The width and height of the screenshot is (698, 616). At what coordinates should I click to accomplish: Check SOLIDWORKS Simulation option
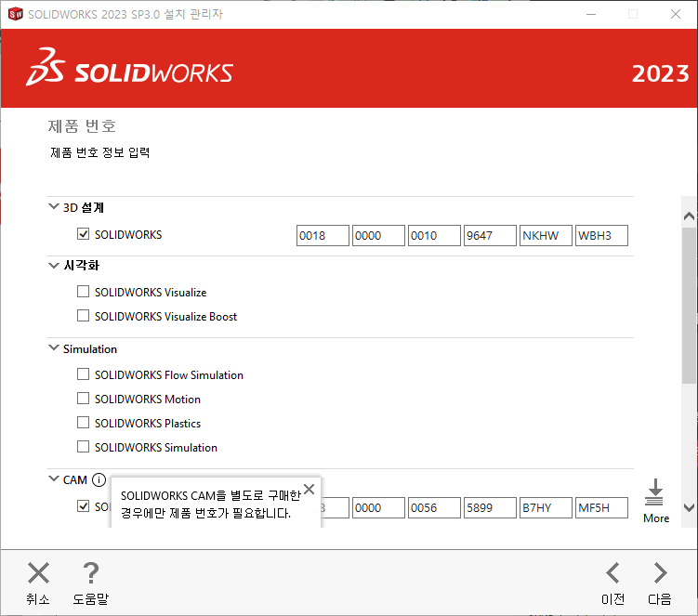coord(84,446)
